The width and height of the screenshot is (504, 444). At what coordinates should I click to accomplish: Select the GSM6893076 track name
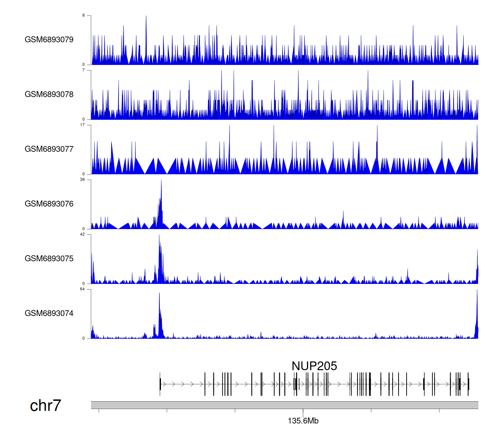49,204
